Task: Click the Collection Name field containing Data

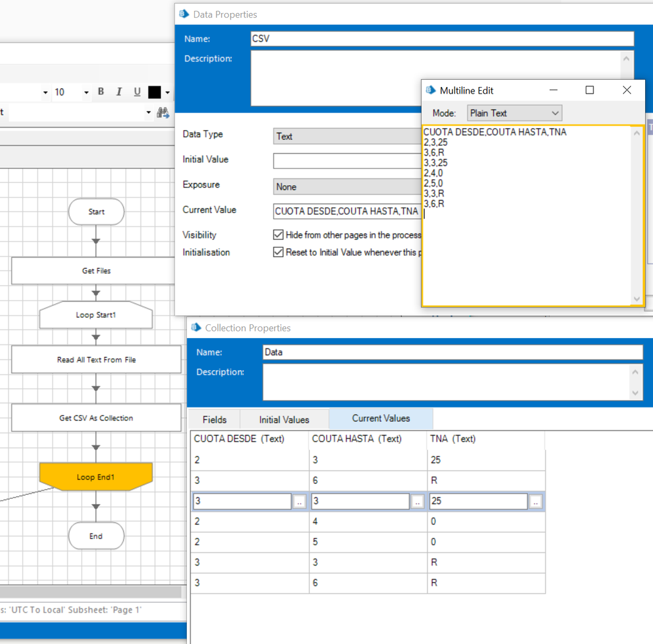Action: tap(452, 352)
